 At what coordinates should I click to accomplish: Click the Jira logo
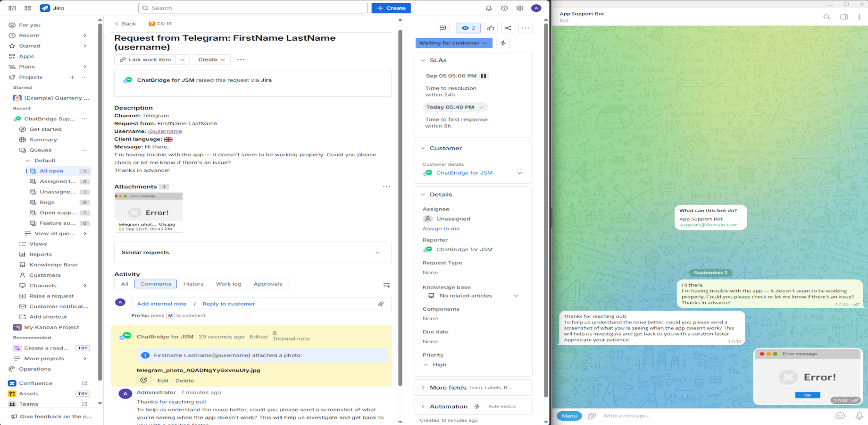click(x=52, y=8)
